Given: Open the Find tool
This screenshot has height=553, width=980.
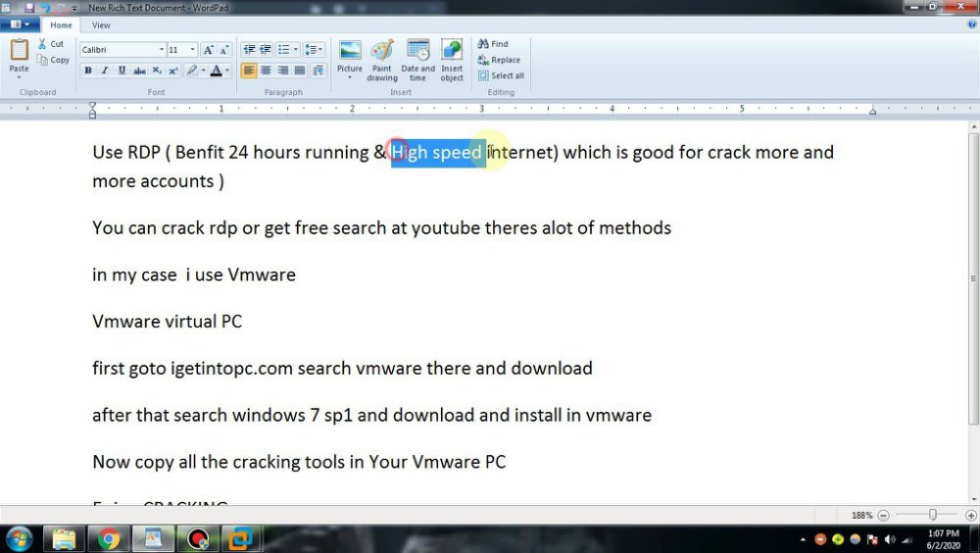Looking at the screenshot, I should coord(493,44).
